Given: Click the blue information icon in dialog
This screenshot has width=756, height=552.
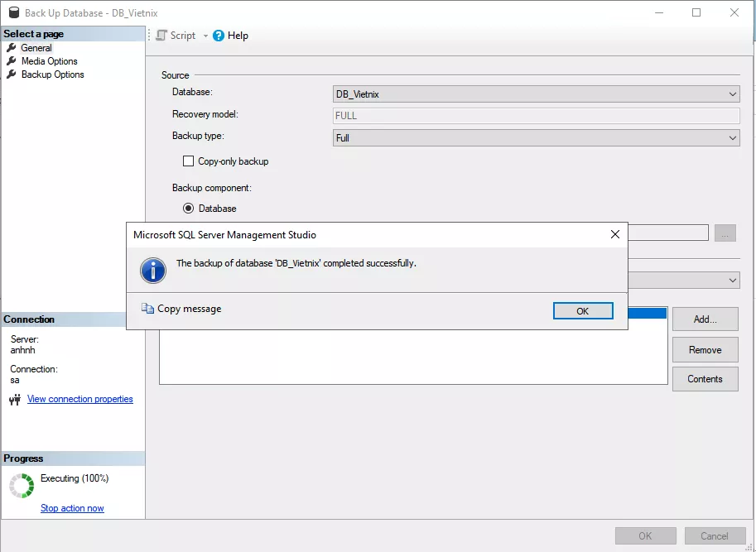Looking at the screenshot, I should (x=152, y=269).
